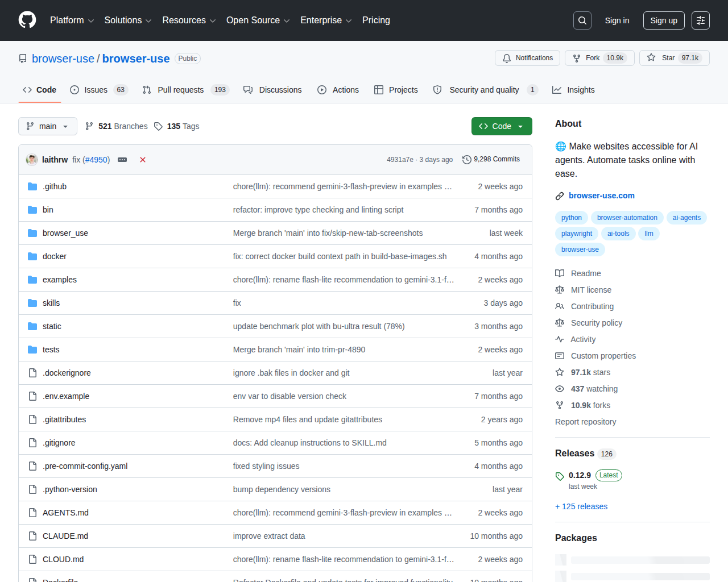Screen dimensions: 728x582
Task: Open the CLAUDE.md file
Action: point(65,536)
